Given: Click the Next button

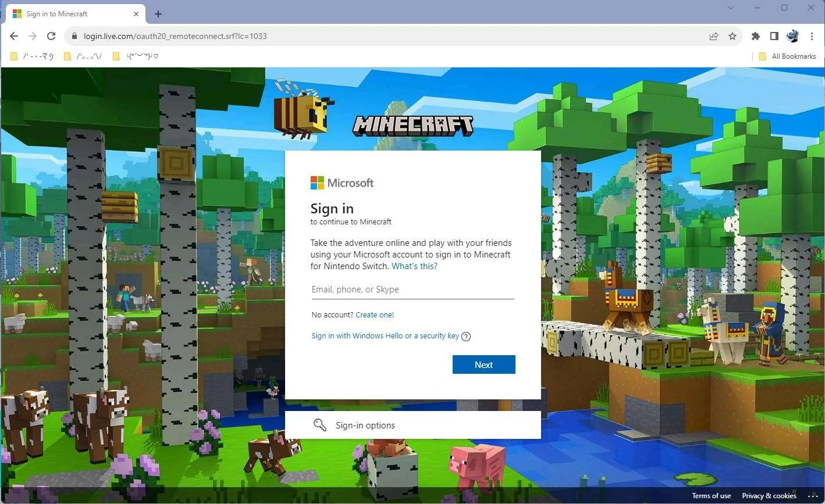Looking at the screenshot, I should tap(484, 364).
